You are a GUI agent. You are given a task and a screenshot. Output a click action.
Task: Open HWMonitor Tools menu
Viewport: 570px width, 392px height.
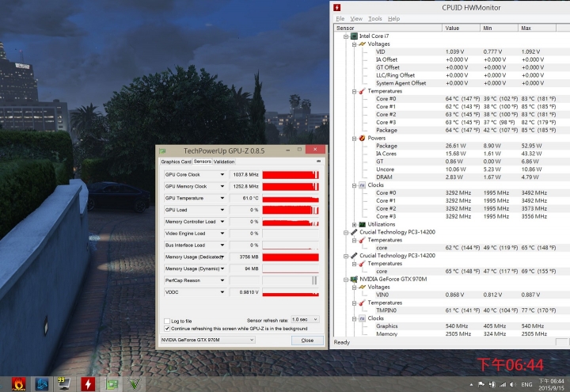point(374,18)
